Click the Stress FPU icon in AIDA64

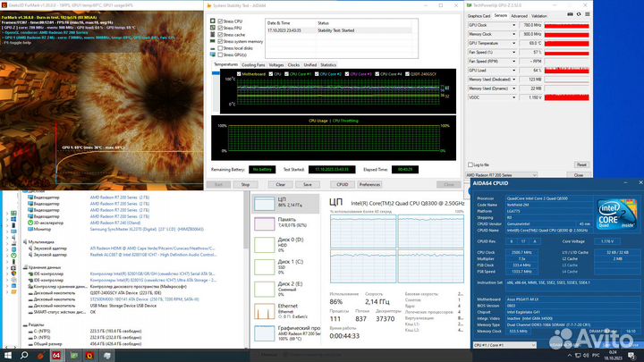tap(213, 28)
